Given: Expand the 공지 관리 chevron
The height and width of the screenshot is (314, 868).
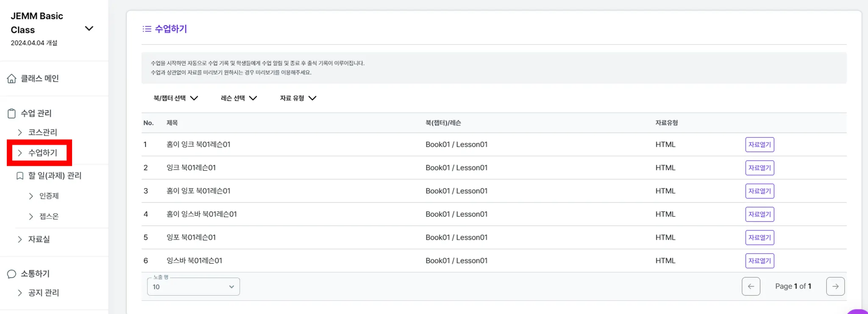Looking at the screenshot, I should click(x=19, y=293).
